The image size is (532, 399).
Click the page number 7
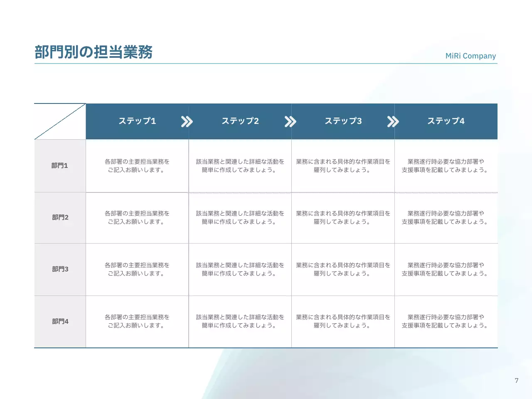pos(517,380)
